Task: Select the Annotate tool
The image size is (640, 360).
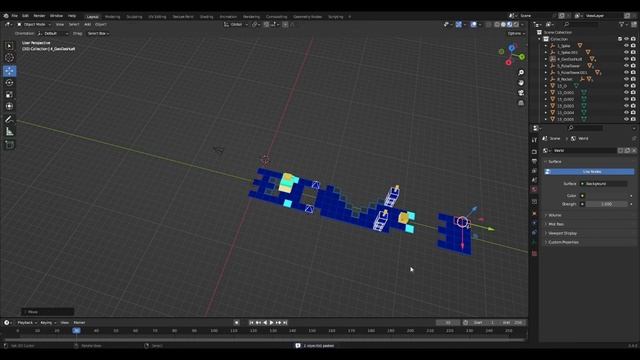Action: (x=9, y=120)
